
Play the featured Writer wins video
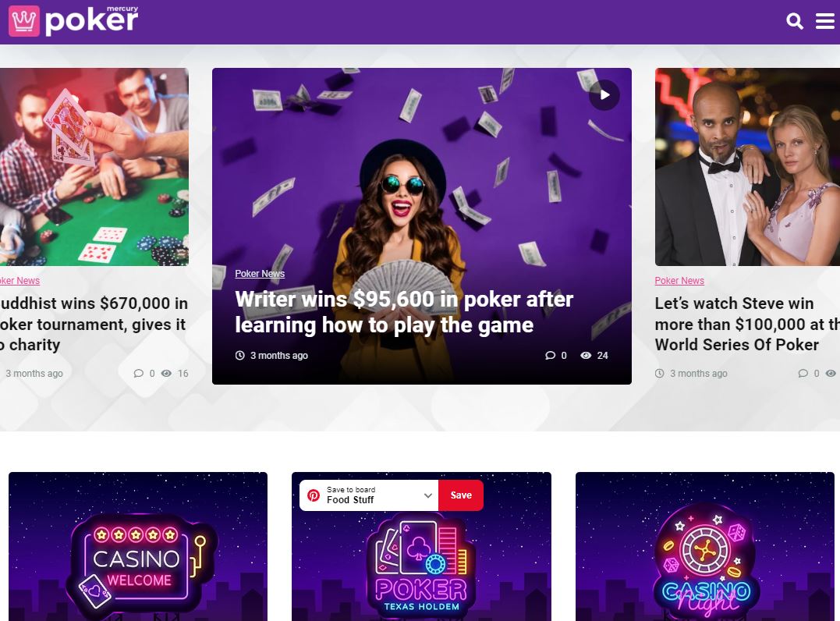coord(604,95)
